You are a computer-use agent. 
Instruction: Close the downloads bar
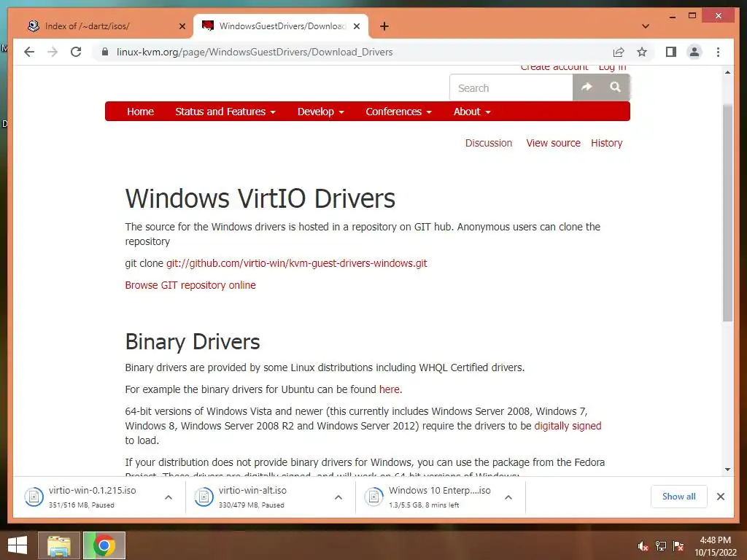(720, 497)
